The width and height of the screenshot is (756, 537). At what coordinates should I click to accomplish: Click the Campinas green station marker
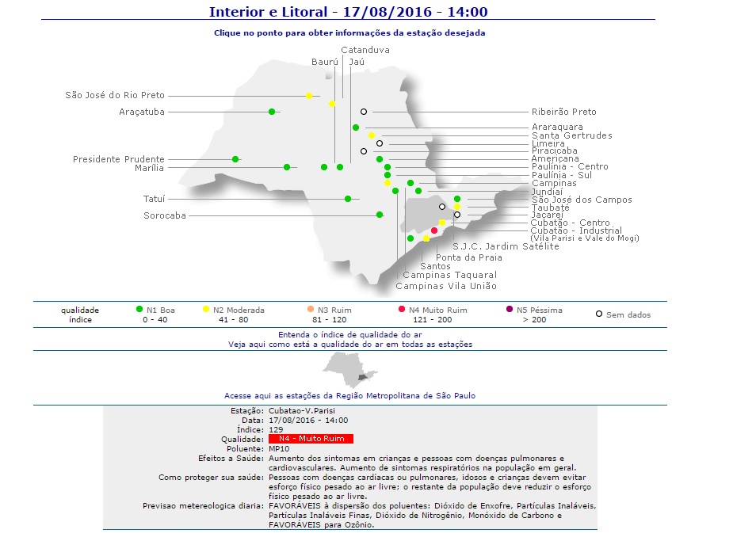tap(410, 183)
